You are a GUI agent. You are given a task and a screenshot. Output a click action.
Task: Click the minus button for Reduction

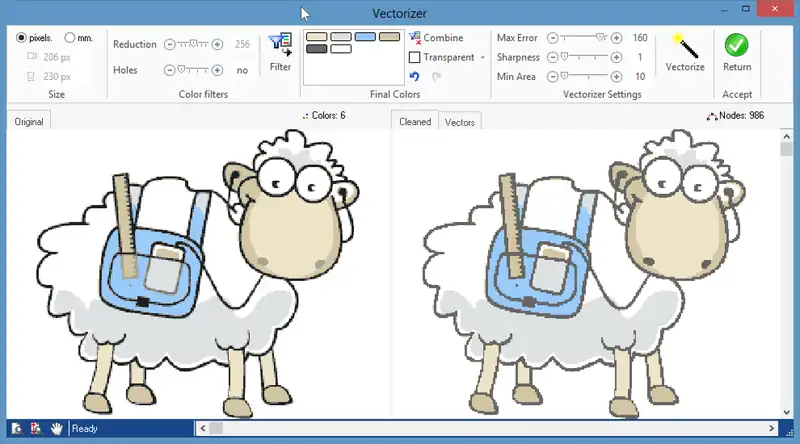pos(169,44)
